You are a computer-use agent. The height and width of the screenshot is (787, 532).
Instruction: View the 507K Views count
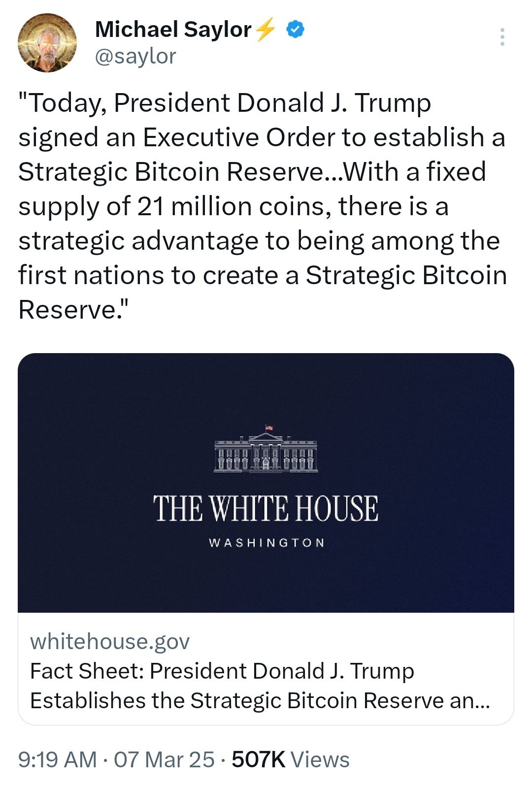pos(291,759)
